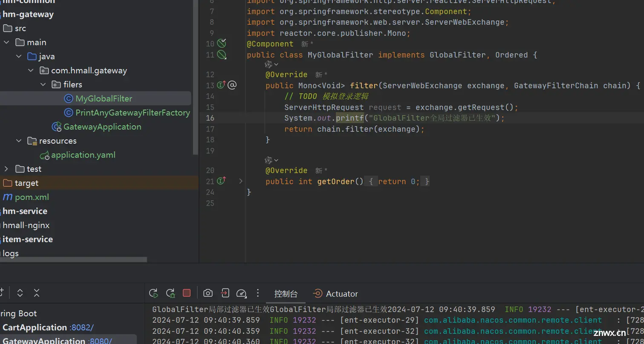Viewport: 644px width, 344px height.
Task: Click the printf call on line 16
Action: (349, 118)
